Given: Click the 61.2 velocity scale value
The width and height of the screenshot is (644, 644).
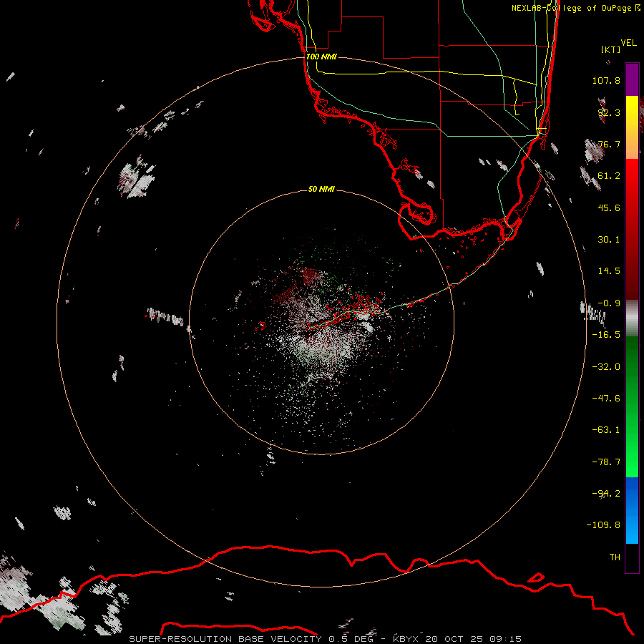Looking at the screenshot, I should point(609,176).
